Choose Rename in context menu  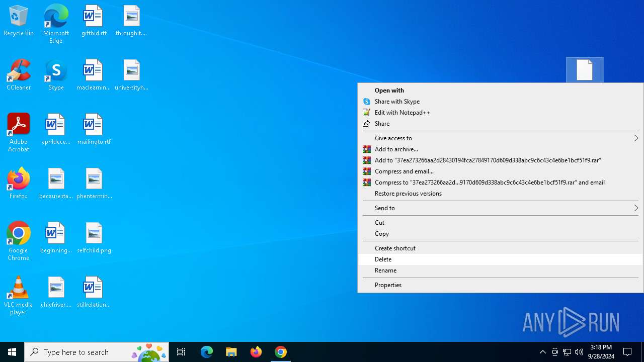[x=501, y=270]
